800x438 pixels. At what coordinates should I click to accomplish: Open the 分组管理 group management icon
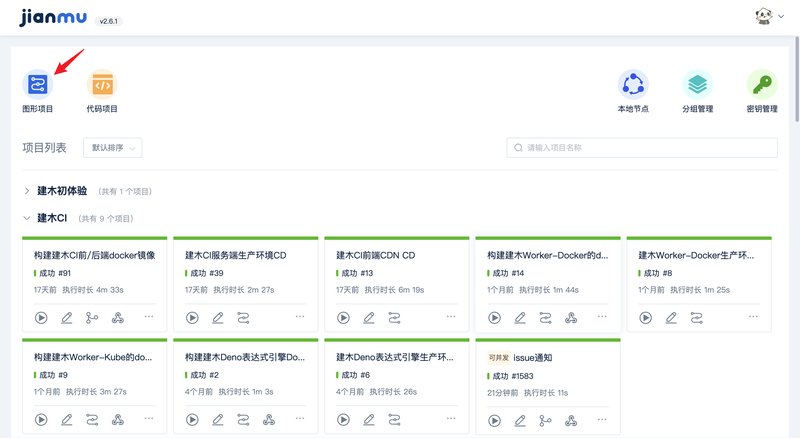click(x=697, y=85)
